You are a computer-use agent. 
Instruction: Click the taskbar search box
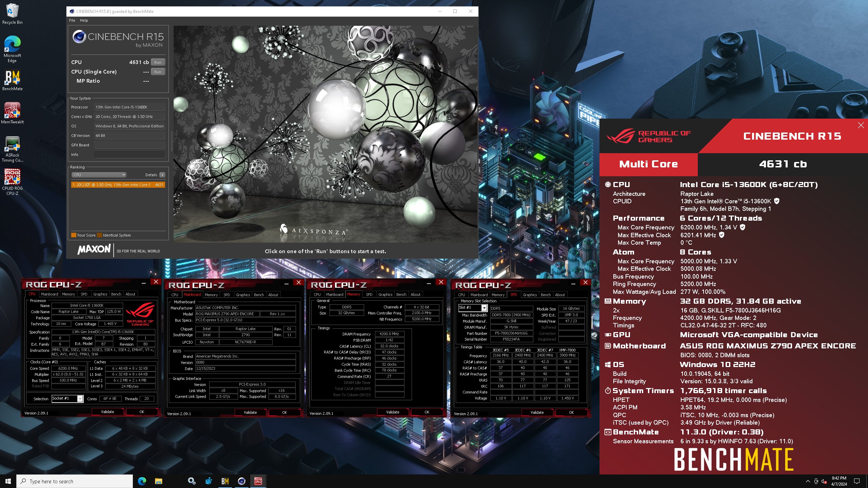pos(75,481)
